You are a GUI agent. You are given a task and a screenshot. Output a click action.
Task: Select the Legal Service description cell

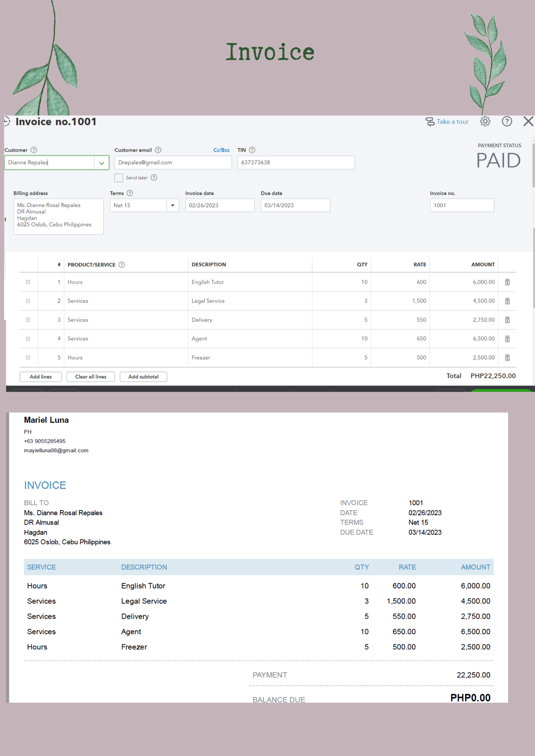pos(250,301)
